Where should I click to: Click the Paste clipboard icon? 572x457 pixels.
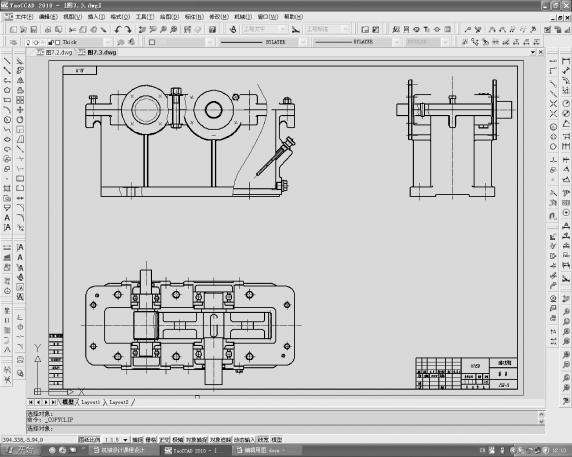[x=93, y=30]
